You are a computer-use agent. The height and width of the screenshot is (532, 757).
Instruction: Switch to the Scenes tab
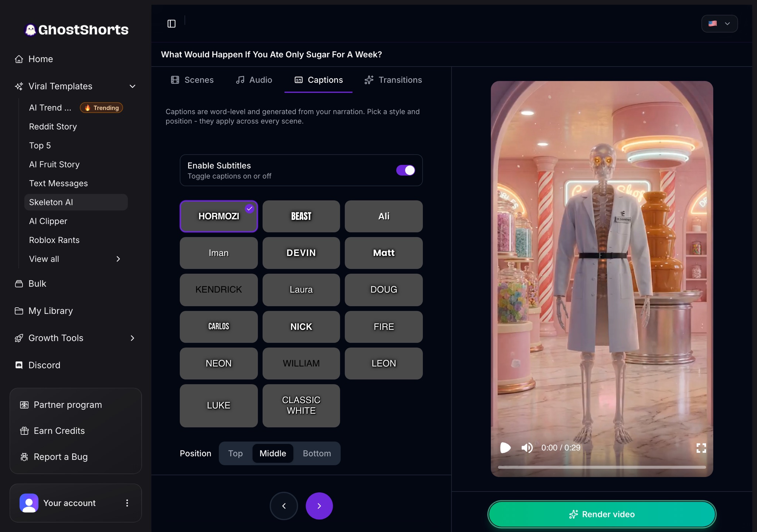tap(192, 80)
